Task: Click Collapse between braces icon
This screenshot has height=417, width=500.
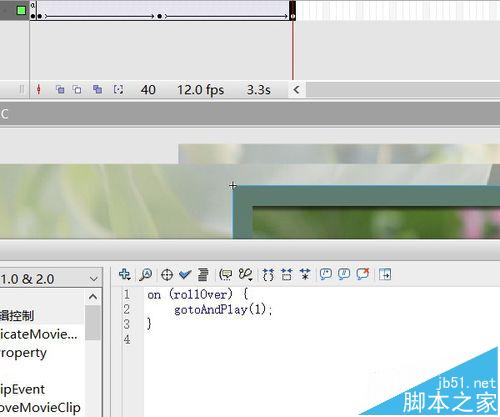Action: (268, 275)
